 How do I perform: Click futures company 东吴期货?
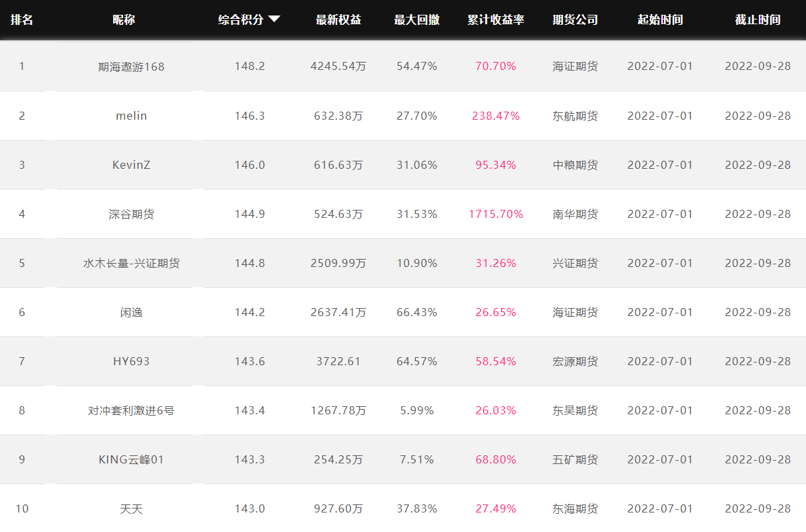(575, 410)
